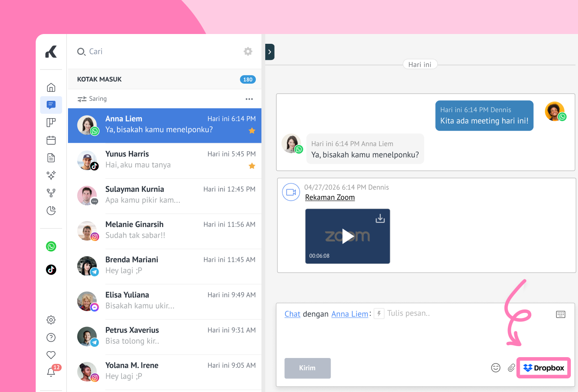Click the emoji picker smiley icon

[x=496, y=368]
